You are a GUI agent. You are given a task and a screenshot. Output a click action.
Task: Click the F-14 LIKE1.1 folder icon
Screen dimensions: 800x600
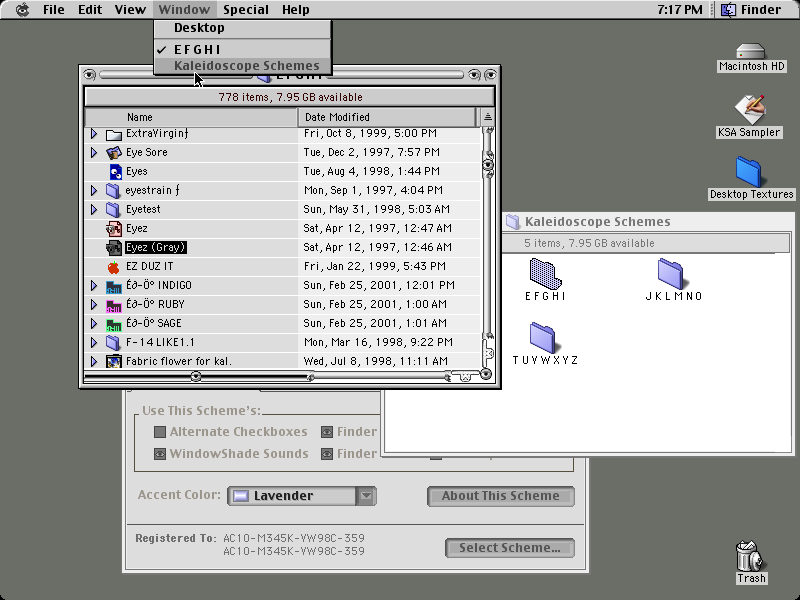[x=113, y=342]
